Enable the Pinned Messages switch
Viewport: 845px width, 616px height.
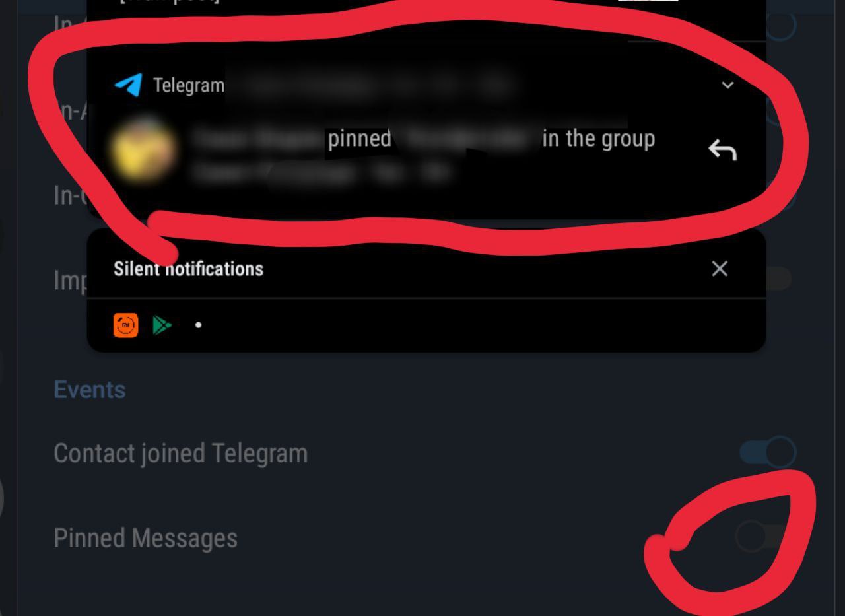(764, 537)
